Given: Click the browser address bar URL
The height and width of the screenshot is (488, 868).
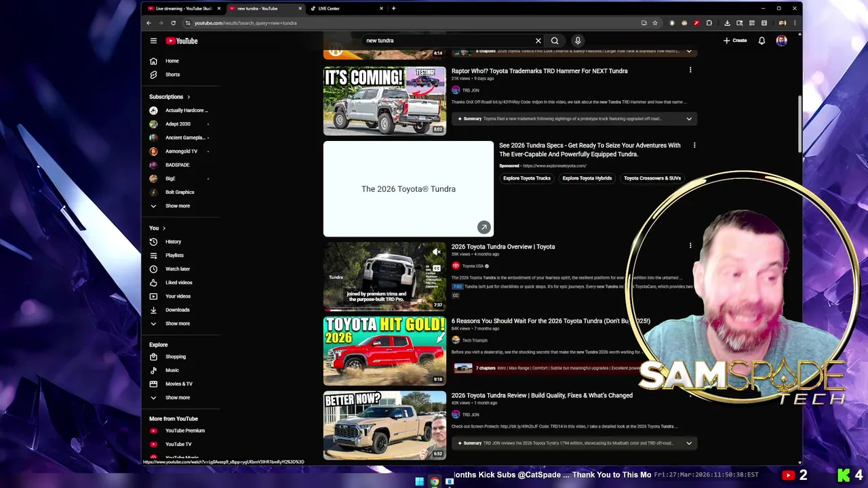Looking at the screenshot, I should (x=245, y=23).
